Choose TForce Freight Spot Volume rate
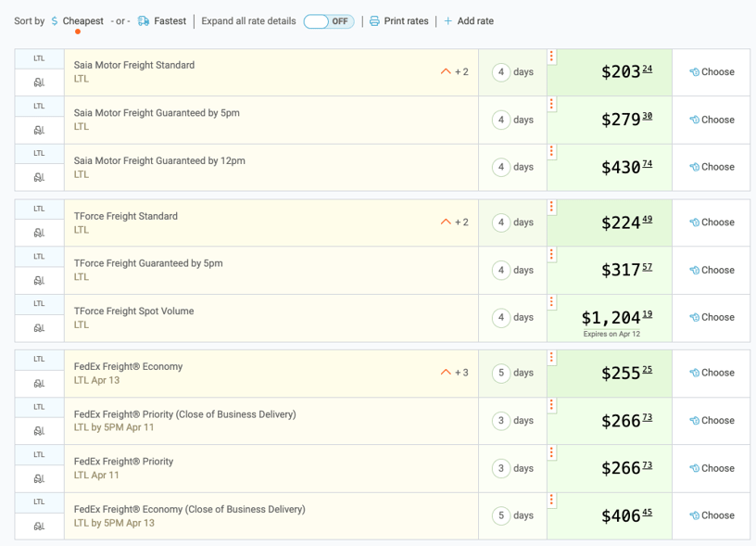This screenshot has height=546, width=756. [x=712, y=317]
